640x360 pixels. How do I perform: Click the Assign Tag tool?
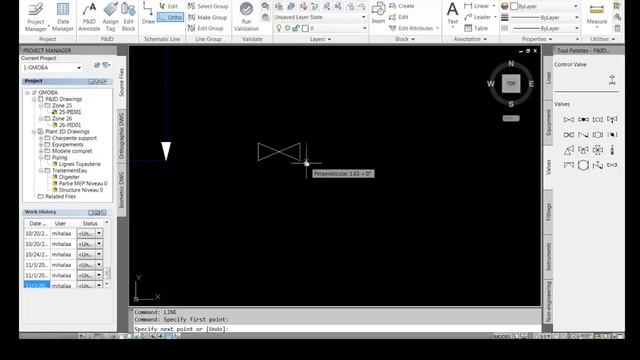click(x=111, y=17)
